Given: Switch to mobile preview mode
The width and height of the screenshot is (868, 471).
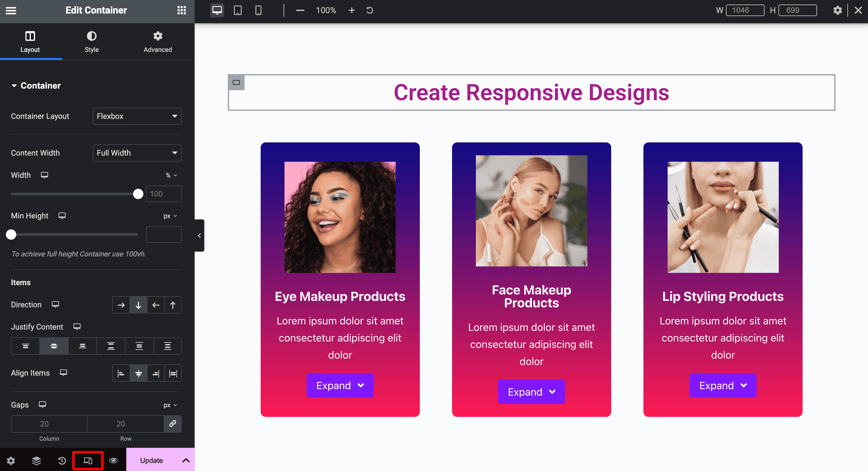Looking at the screenshot, I should 258,10.
